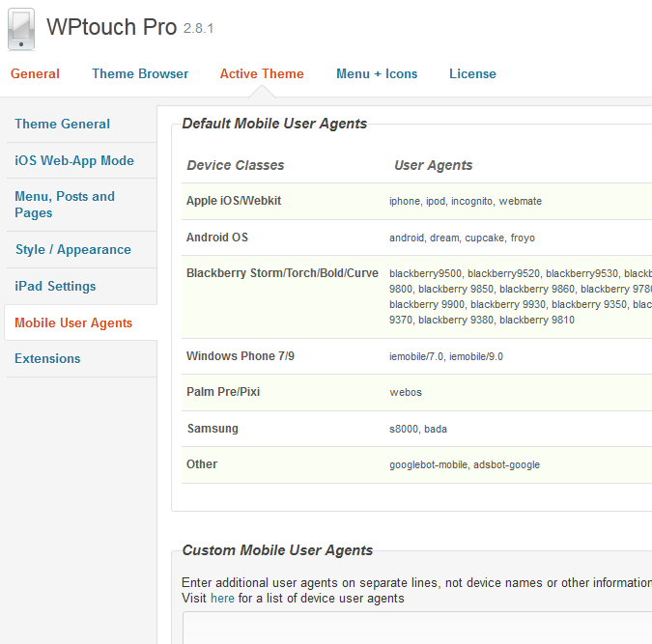Click the User Agents column header
Viewport: 652px width, 644px height.
434,165
